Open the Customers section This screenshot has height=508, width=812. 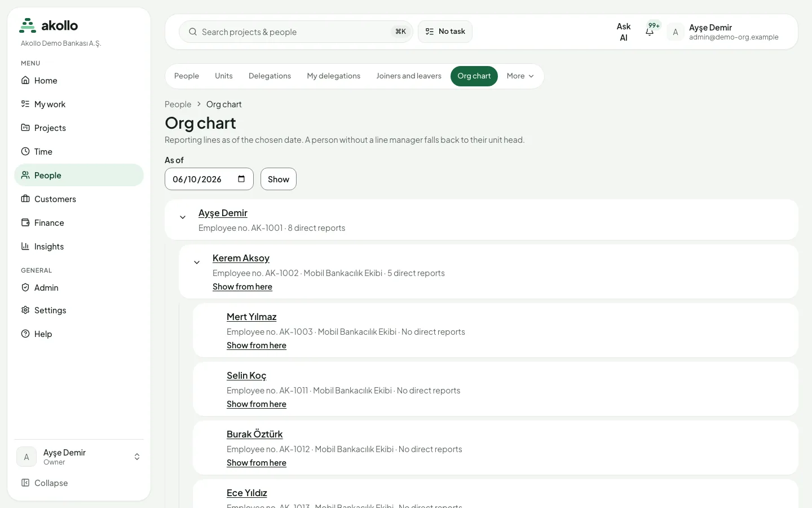pos(79,199)
